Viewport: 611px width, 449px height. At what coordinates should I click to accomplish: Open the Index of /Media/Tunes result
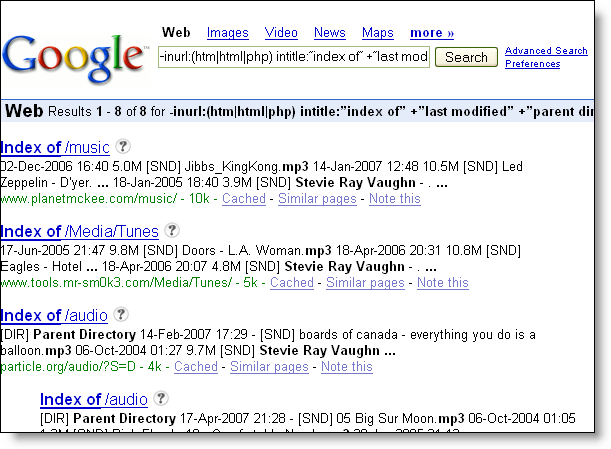80,232
